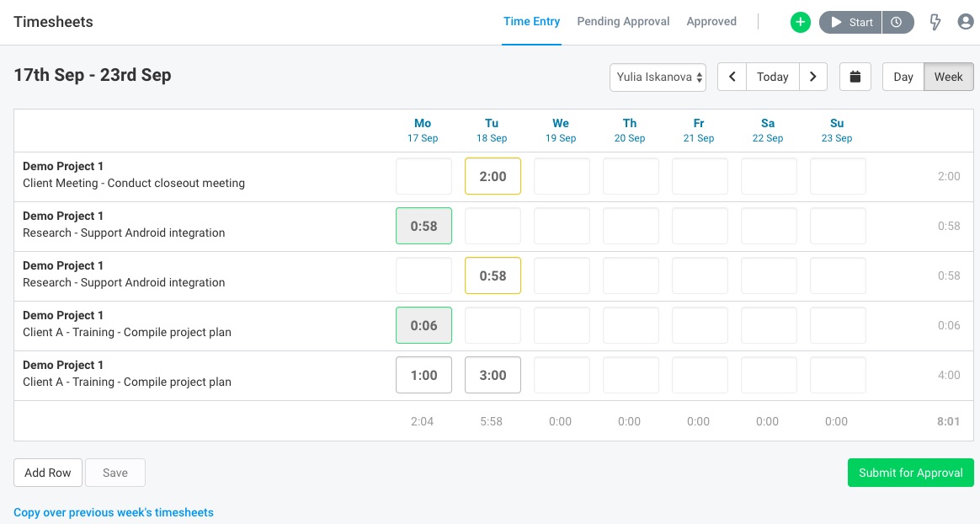
Task: Edit Monday 0:06 Training entry
Action: (x=423, y=325)
